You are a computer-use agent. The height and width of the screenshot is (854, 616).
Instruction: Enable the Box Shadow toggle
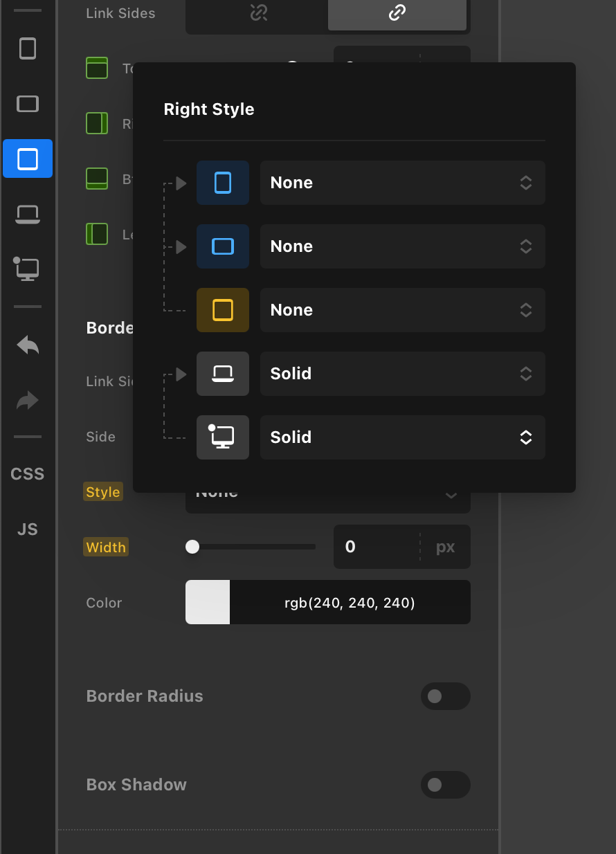[x=445, y=785]
